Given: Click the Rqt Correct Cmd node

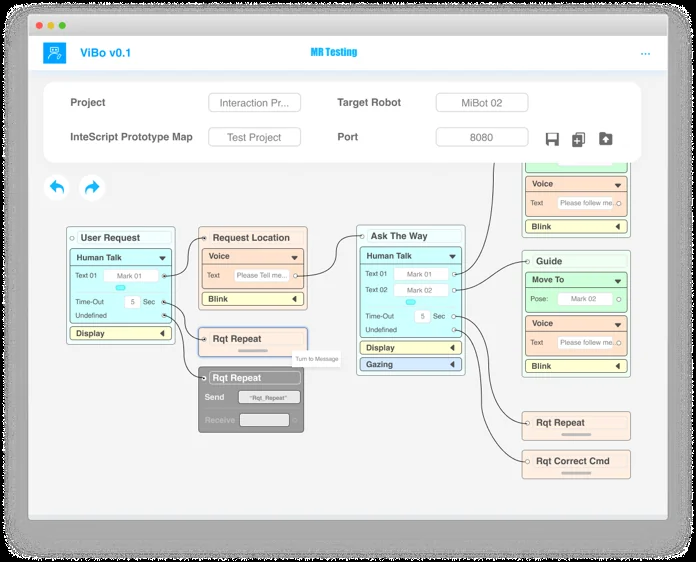Looking at the screenshot, I should [x=576, y=462].
